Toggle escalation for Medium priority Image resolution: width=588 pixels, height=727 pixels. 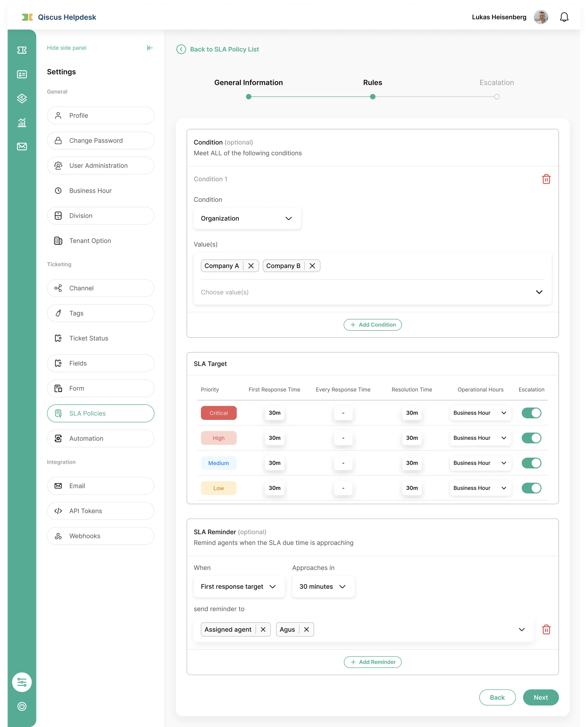pyautogui.click(x=531, y=463)
